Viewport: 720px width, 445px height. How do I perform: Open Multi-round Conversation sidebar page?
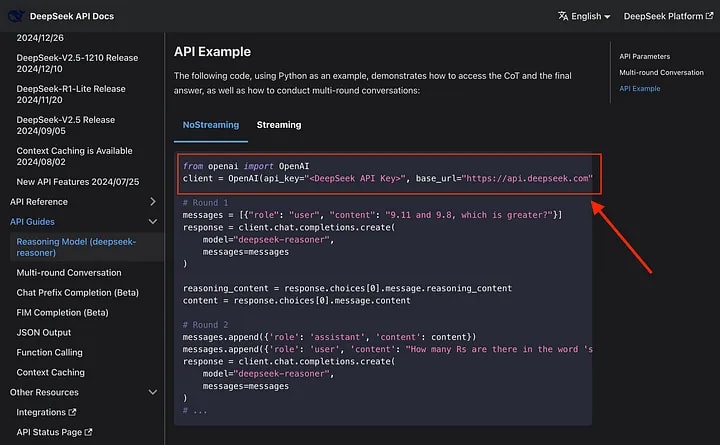coord(69,273)
